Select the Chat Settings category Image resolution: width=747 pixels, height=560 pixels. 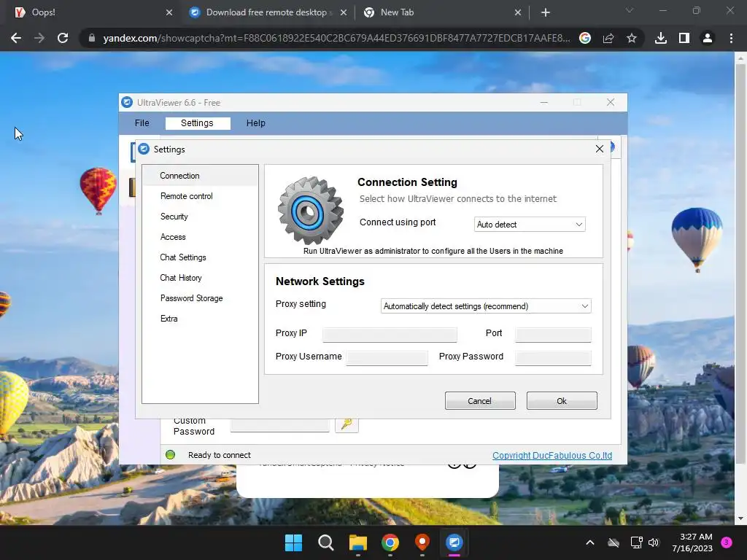[201, 257]
